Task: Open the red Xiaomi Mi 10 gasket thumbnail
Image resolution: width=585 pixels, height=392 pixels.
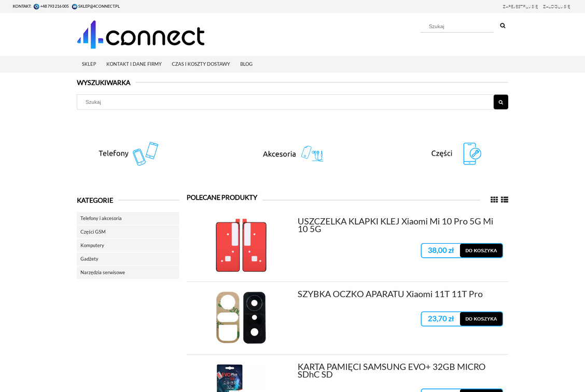Action: point(241,245)
